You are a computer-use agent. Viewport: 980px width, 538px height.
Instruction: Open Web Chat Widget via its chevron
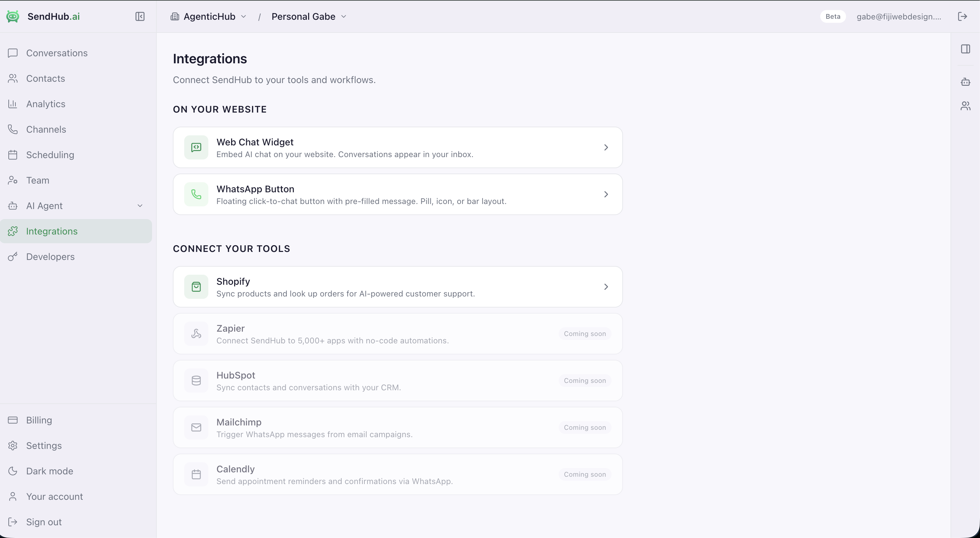click(x=606, y=147)
